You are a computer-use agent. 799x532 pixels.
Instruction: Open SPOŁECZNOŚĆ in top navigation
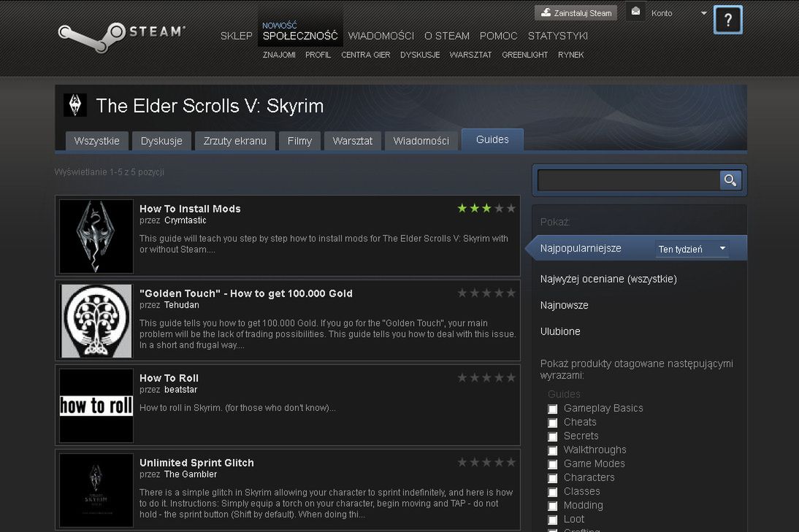pyautogui.click(x=300, y=36)
